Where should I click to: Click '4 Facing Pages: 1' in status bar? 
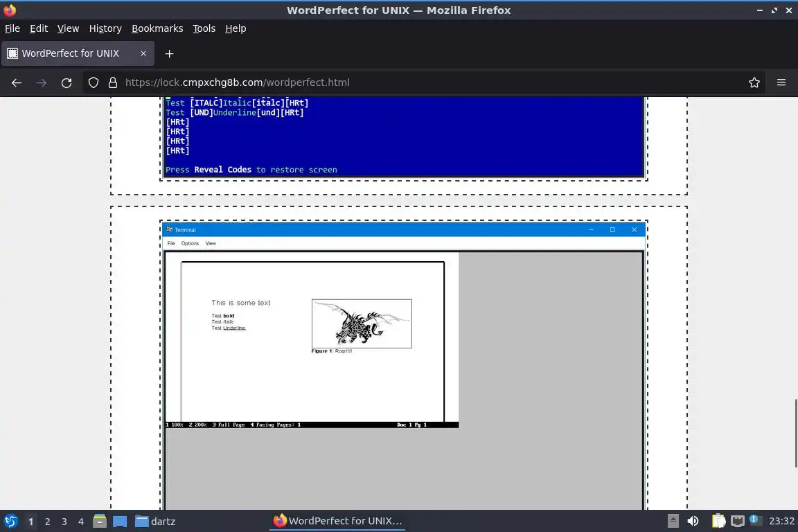click(x=275, y=425)
